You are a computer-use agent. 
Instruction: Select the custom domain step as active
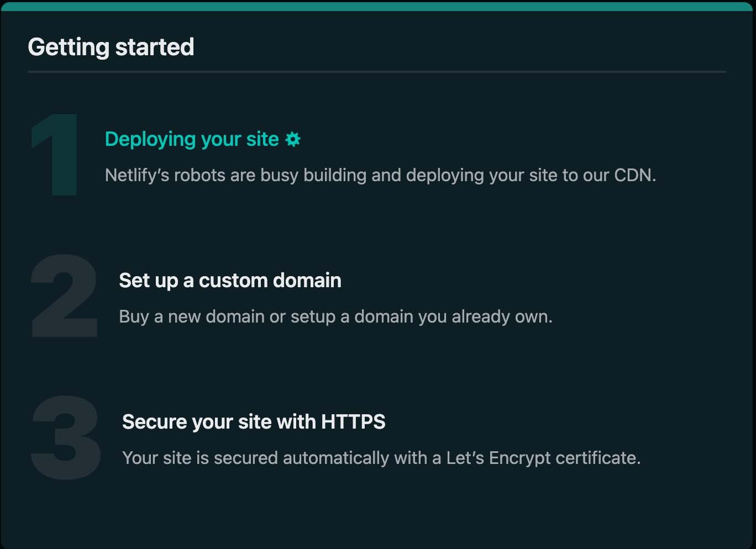click(230, 281)
